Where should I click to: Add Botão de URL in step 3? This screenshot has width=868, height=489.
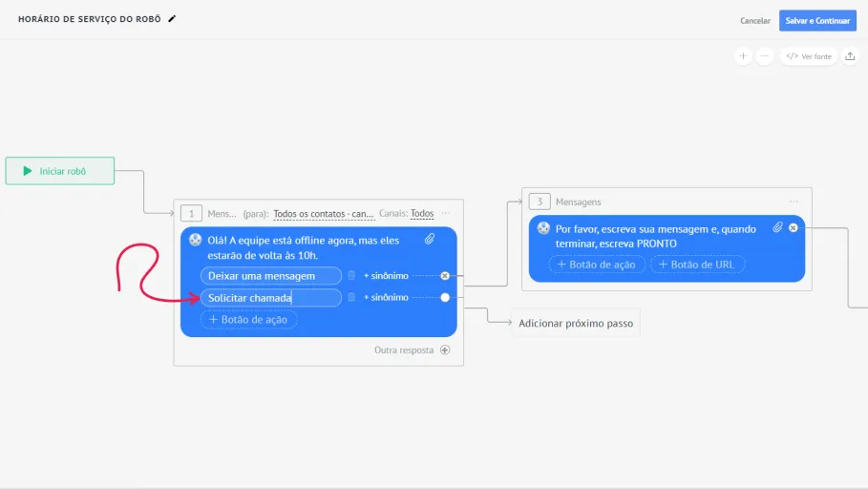tap(697, 265)
